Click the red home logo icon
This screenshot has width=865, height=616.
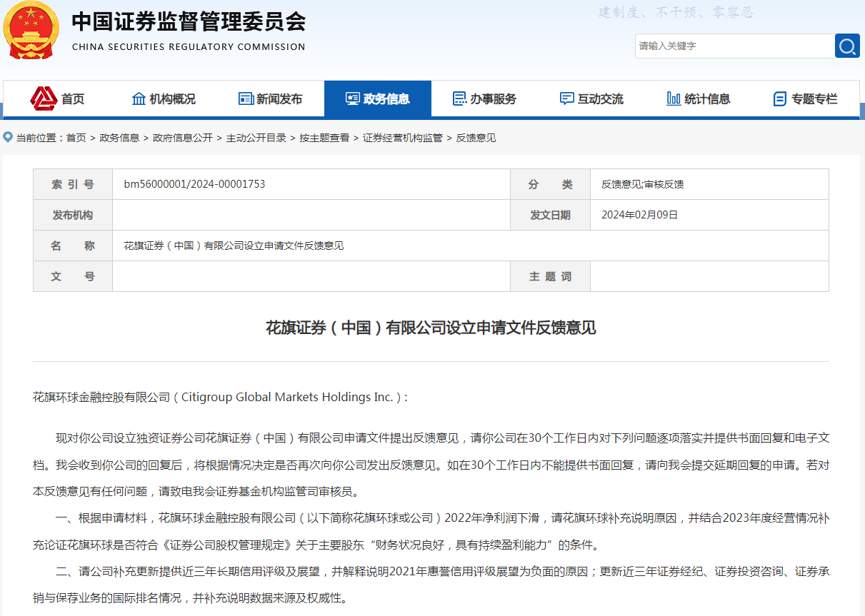click(44, 99)
